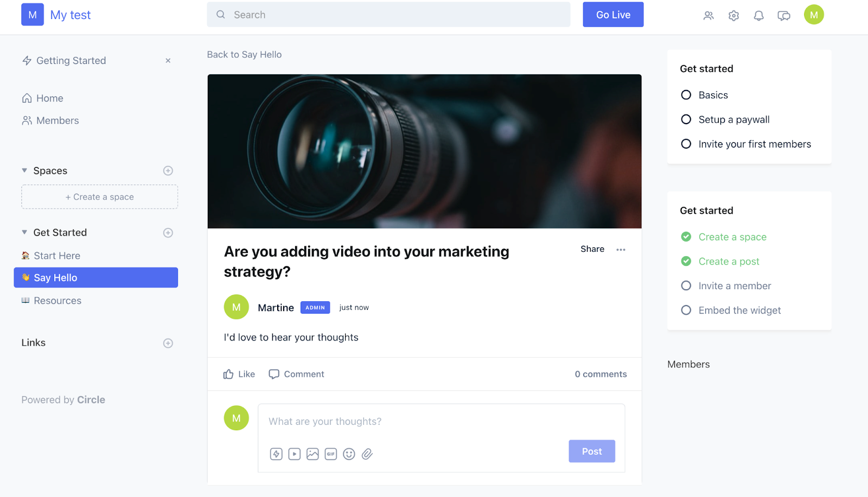Viewport: 868px width, 497px height.
Task: Open the emoji picker in comment editor
Action: tap(349, 454)
